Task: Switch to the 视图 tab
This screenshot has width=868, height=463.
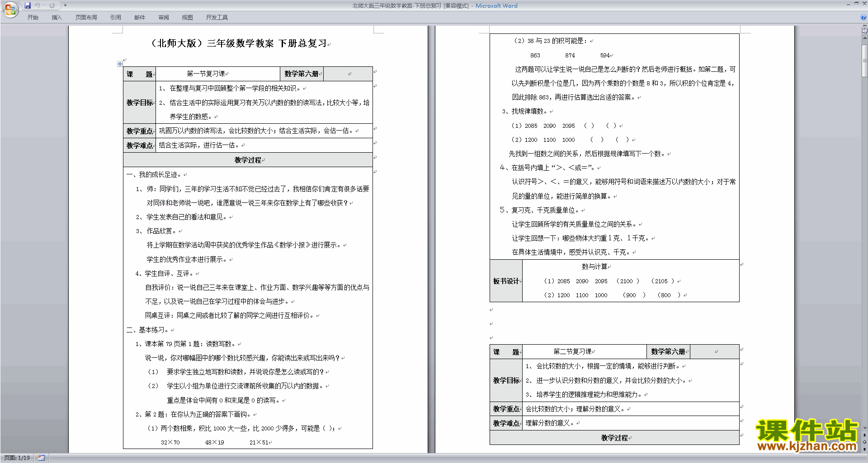Action: [188, 18]
